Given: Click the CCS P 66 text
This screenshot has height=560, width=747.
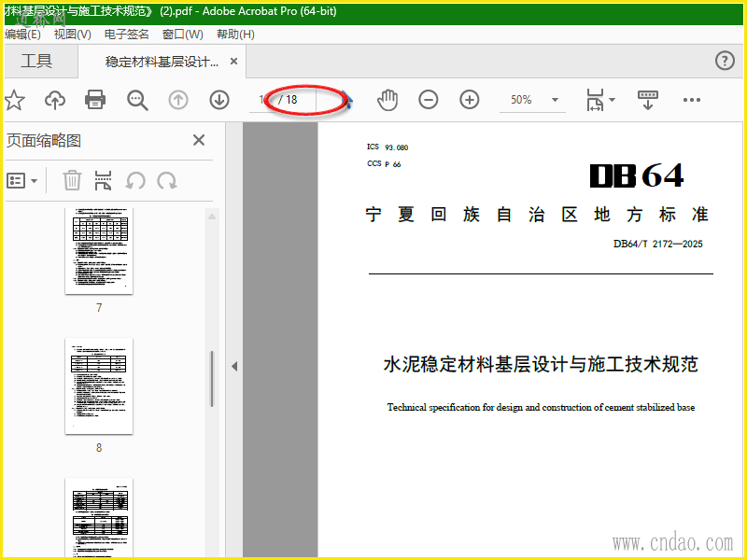Looking at the screenshot, I should (x=384, y=164).
